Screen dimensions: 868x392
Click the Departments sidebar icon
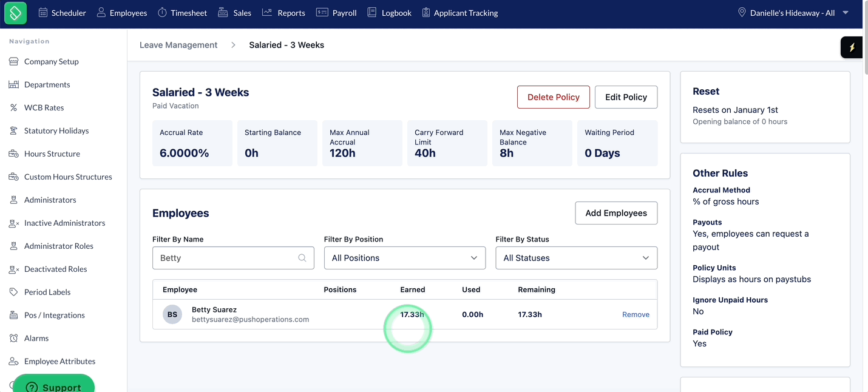pos(13,84)
